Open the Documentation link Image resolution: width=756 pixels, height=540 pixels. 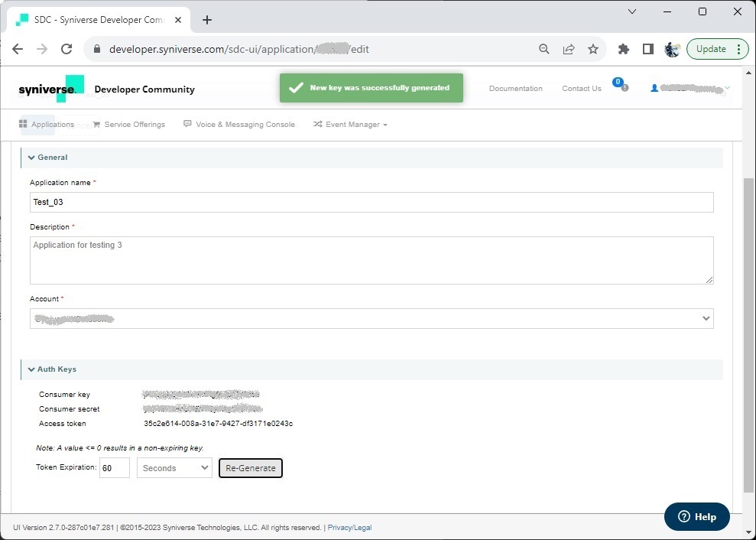click(x=515, y=88)
